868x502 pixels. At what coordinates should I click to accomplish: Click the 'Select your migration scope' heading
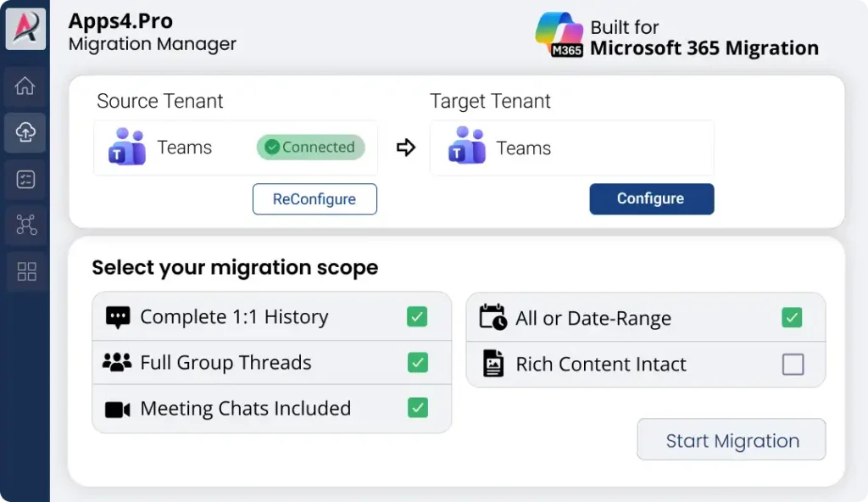pyautogui.click(x=235, y=268)
